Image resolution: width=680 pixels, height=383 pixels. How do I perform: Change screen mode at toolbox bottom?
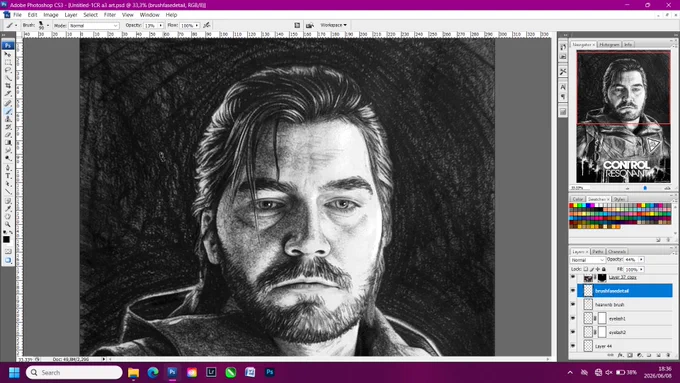click(8, 260)
